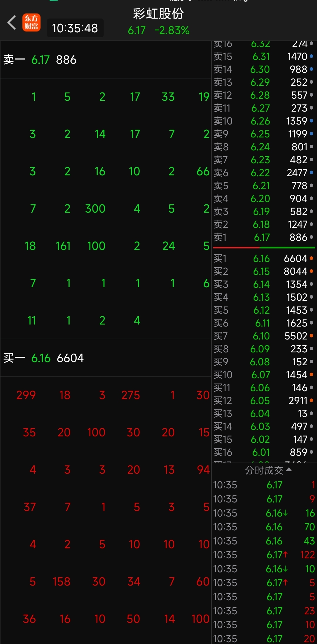
Task: Tap the gray dot beside 买3
Action: (311, 284)
